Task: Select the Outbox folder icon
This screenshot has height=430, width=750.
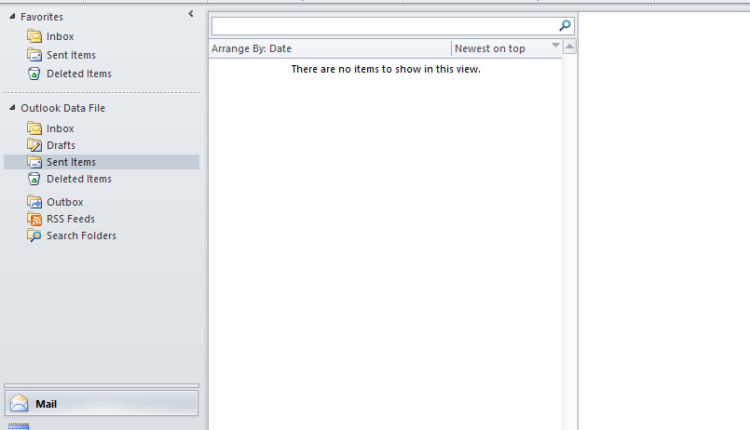Action: 35,202
